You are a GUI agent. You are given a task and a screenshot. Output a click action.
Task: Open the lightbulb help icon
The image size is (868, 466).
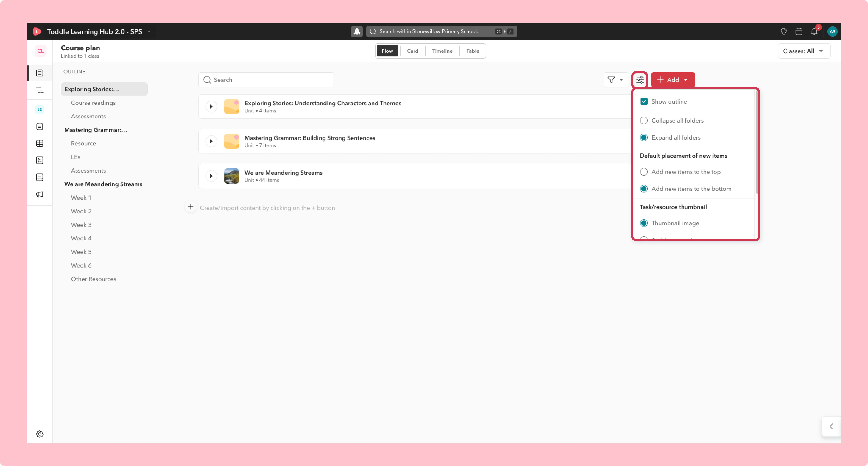point(784,31)
